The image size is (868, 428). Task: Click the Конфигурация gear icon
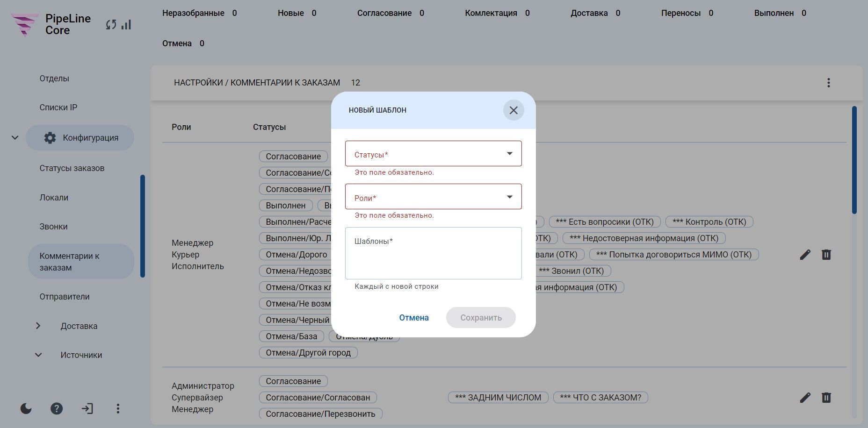point(50,138)
